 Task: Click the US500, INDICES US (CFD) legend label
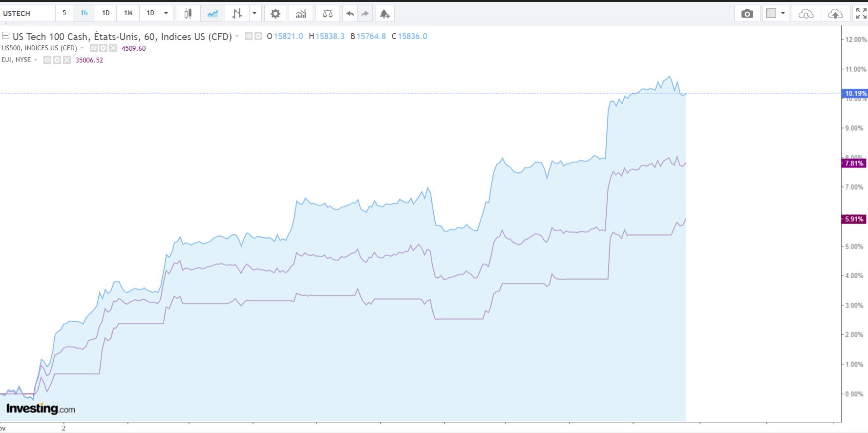[x=40, y=48]
